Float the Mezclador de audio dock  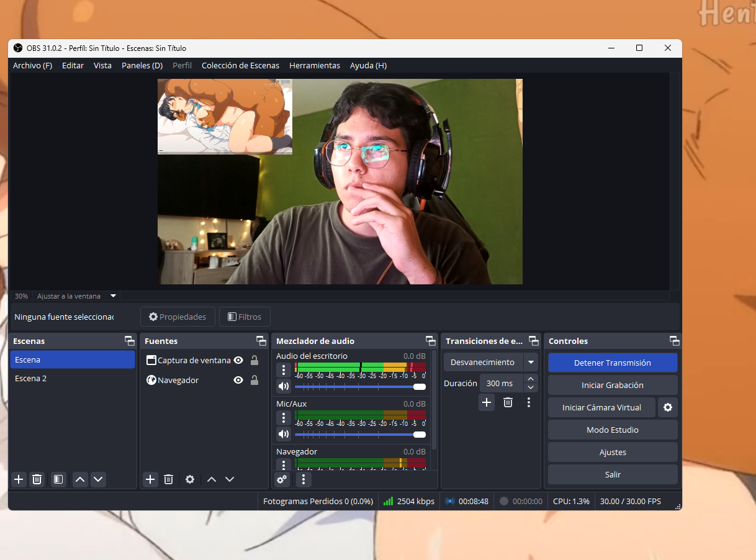[430, 341]
